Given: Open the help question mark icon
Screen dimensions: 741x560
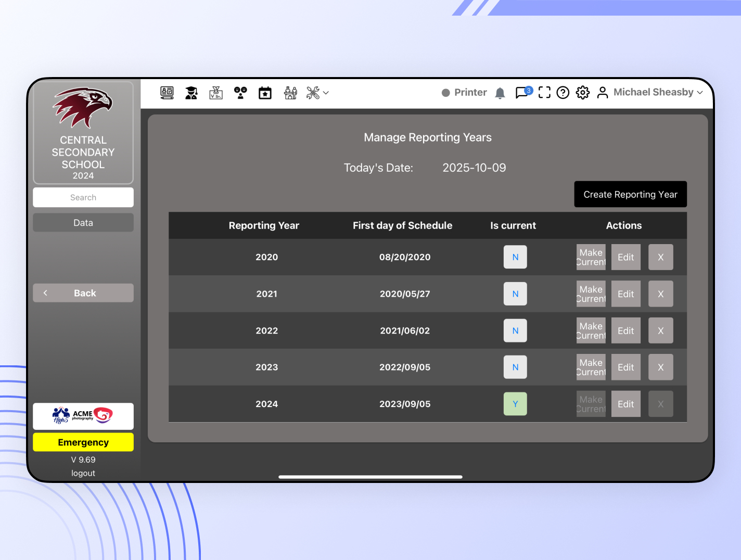Looking at the screenshot, I should (563, 92).
